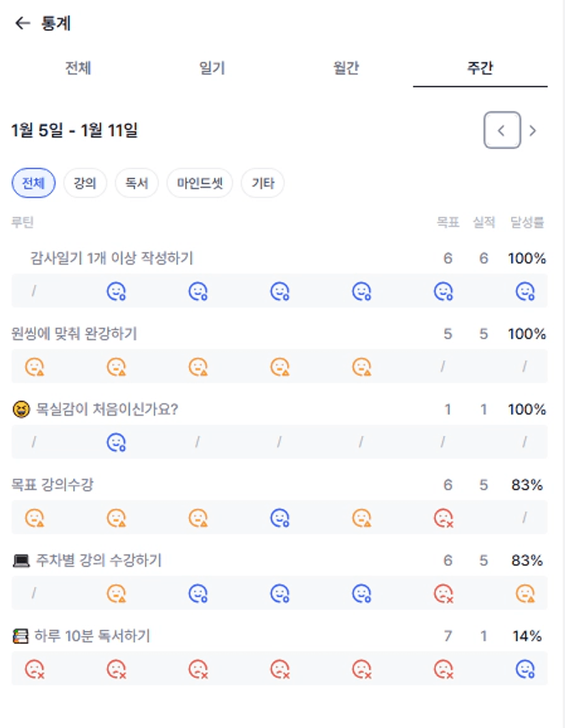Filter routines by 독서 chip
565x728 pixels.
tap(137, 183)
